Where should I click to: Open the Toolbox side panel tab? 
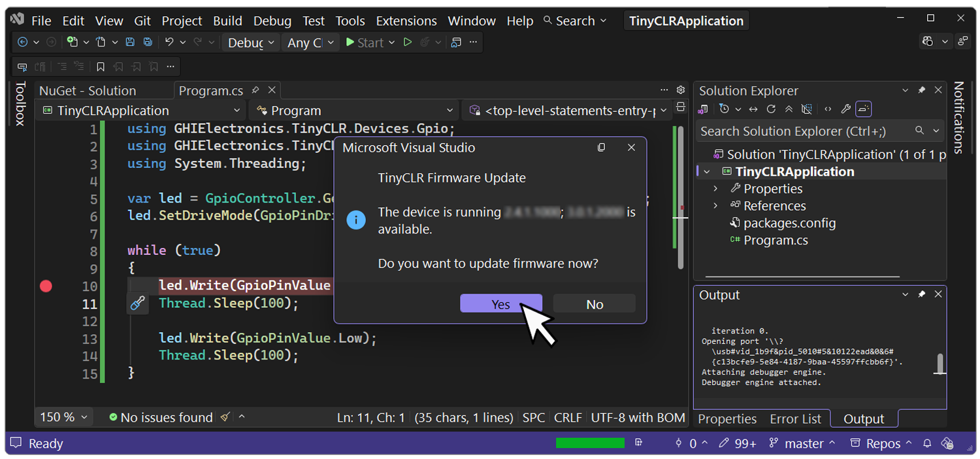20,103
